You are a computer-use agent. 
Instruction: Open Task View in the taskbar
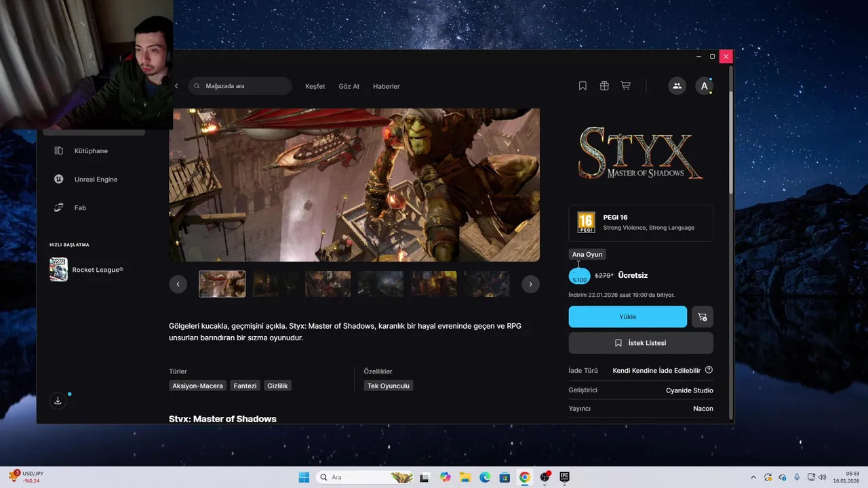click(x=425, y=477)
